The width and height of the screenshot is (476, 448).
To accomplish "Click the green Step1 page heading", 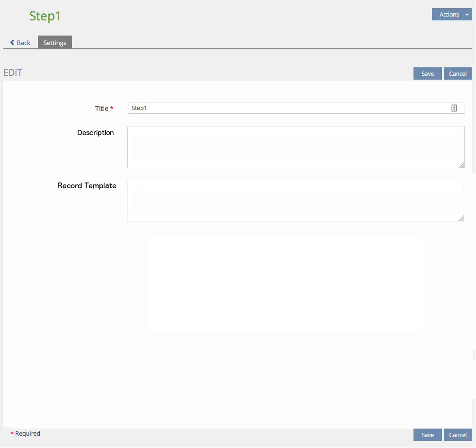I will pos(45,16).
